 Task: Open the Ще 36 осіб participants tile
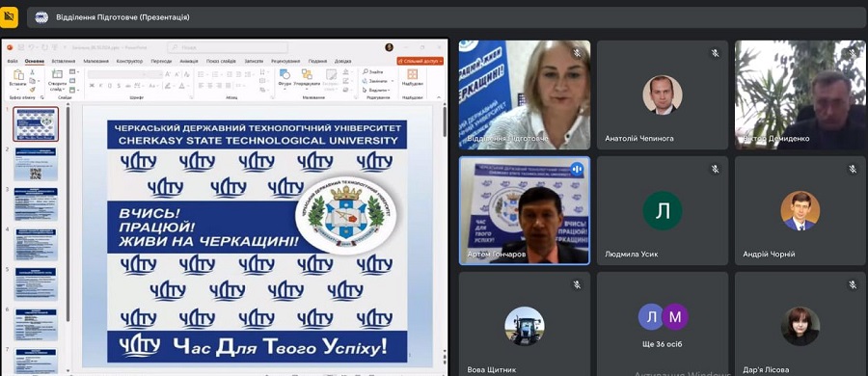point(662,324)
